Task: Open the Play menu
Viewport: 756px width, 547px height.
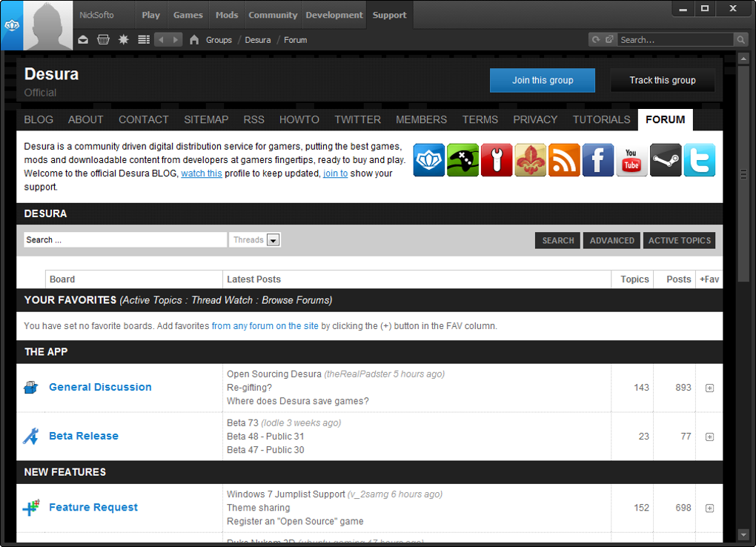Action: [x=150, y=15]
